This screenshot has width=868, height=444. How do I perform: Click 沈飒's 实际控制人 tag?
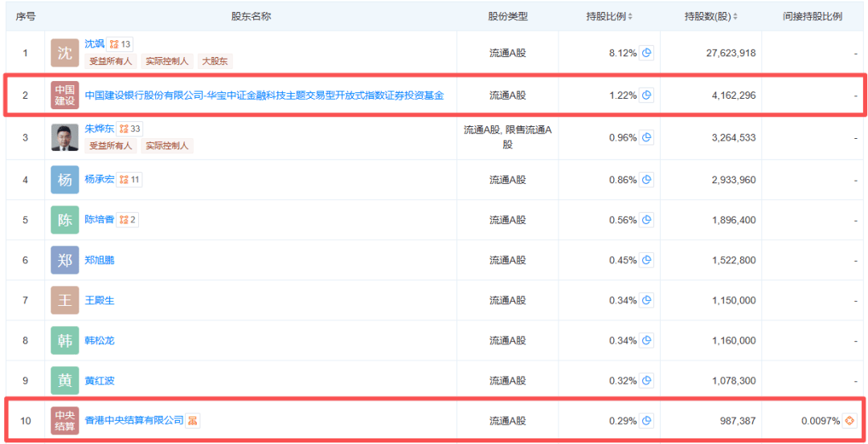tap(167, 61)
